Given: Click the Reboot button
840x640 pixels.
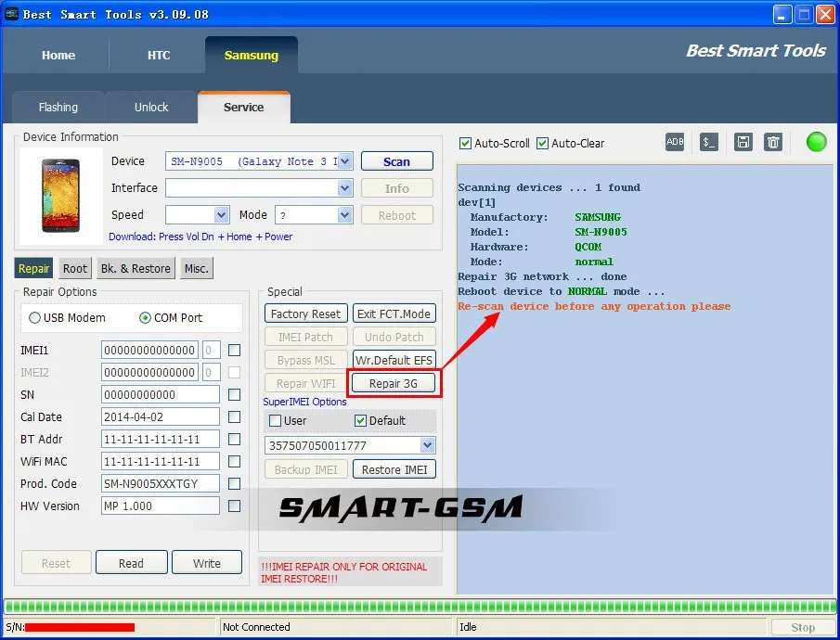Looking at the screenshot, I should tap(397, 215).
